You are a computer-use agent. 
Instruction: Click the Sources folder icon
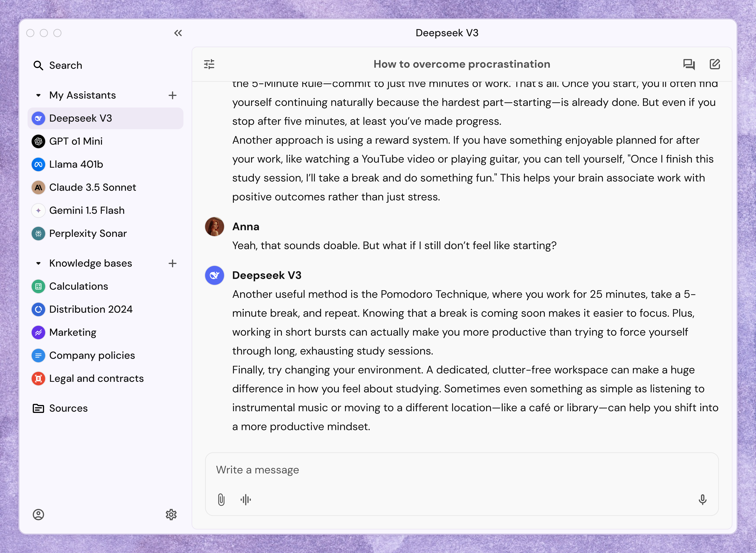(x=38, y=408)
